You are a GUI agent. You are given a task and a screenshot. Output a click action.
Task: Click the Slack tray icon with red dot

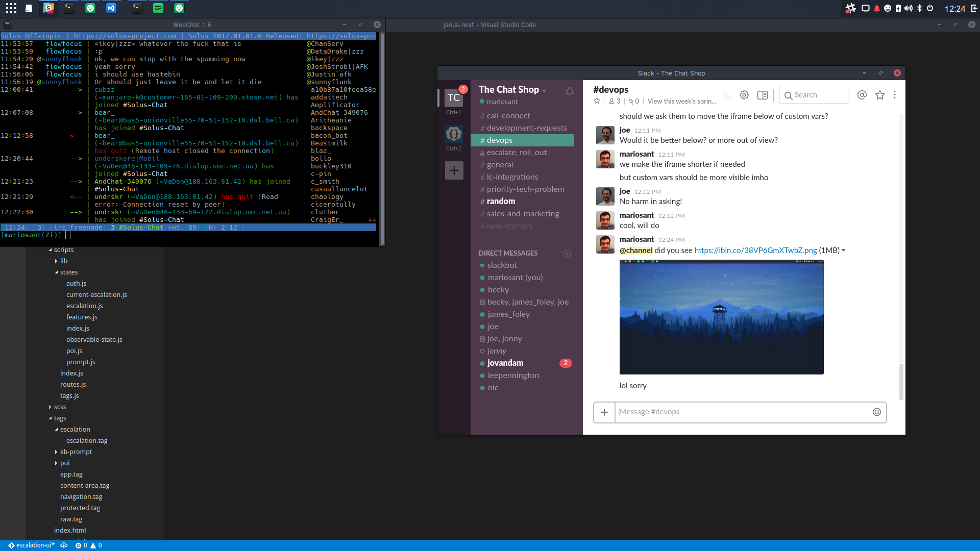850,8
